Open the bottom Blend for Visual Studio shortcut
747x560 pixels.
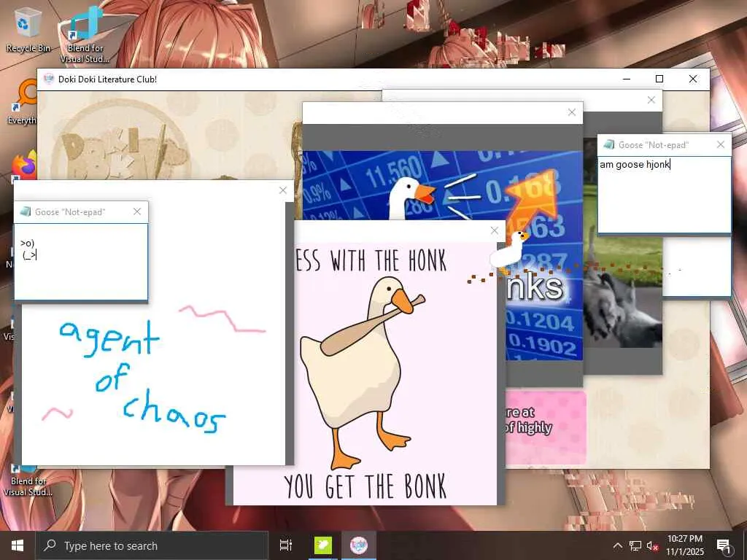click(28, 481)
